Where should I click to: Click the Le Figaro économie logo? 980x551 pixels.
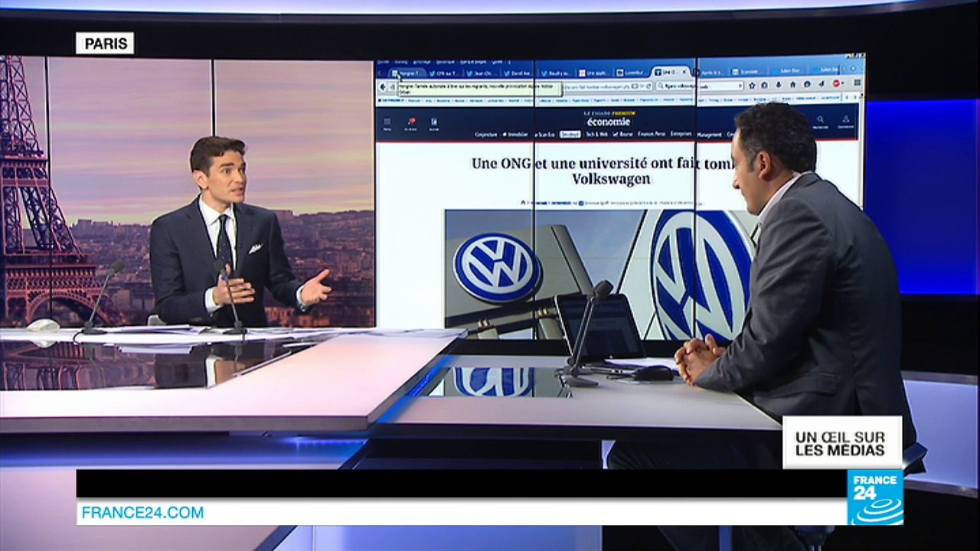pyautogui.click(x=609, y=119)
